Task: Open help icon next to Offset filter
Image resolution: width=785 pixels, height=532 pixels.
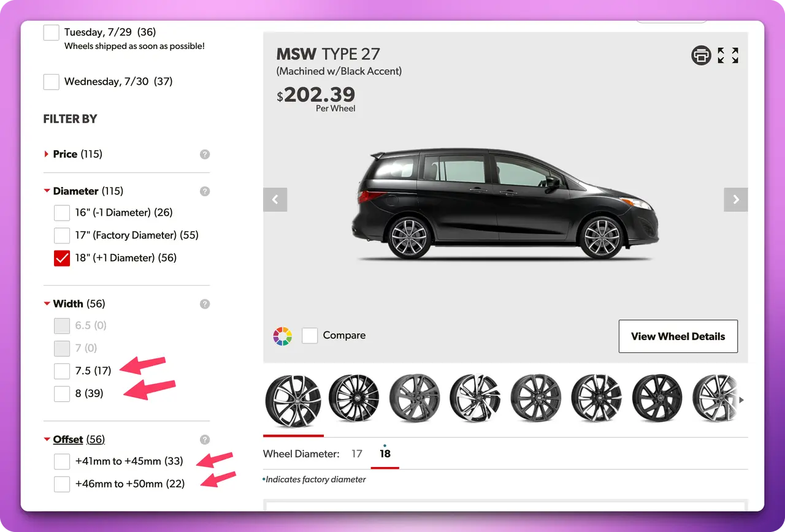Action: pyautogui.click(x=205, y=439)
